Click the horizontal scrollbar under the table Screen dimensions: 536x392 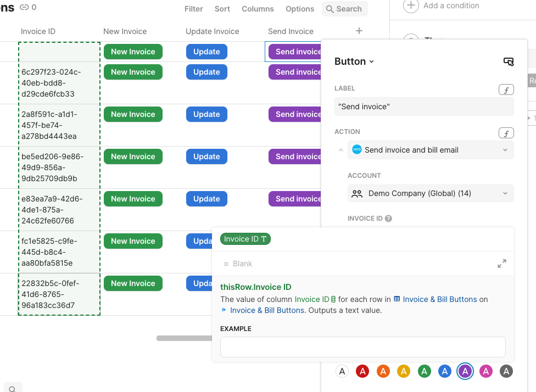(185, 338)
